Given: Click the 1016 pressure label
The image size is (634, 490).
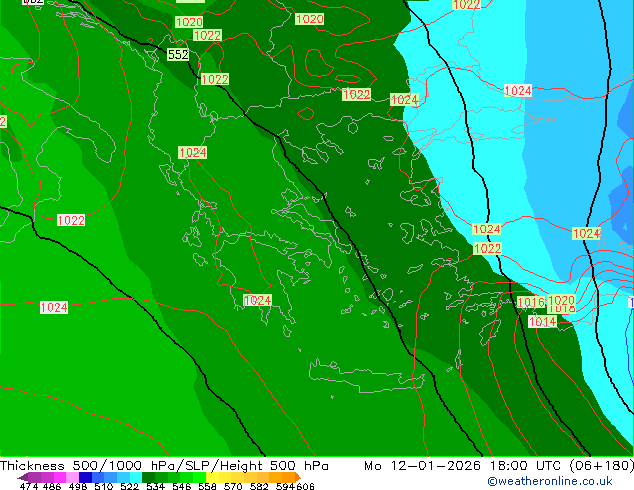Looking at the screenshot, I should pyautogui.click(x=531, y=302).
